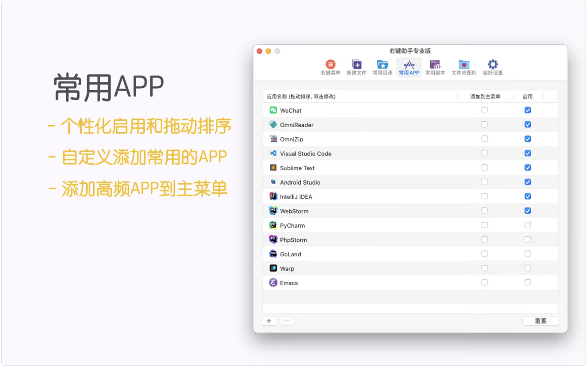The width and height of the screenshot is (588, 366).
Task: Click the Emacs app icon
Action: (x=273, y=283)
